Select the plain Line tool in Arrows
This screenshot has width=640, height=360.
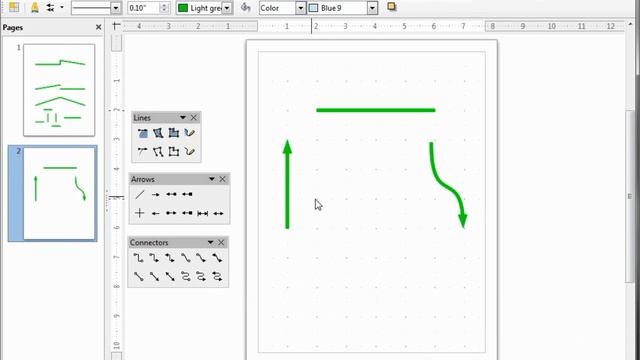coord(140,194)
